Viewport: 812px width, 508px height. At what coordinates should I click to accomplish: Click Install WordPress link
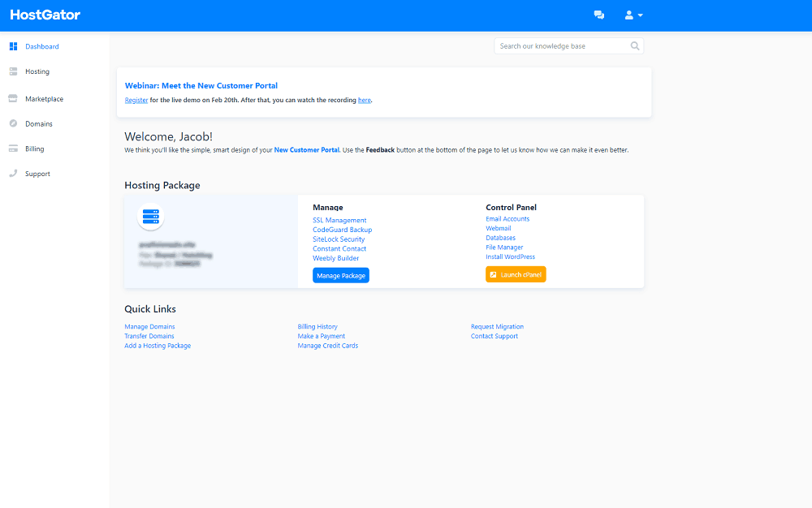pos(510,256)
